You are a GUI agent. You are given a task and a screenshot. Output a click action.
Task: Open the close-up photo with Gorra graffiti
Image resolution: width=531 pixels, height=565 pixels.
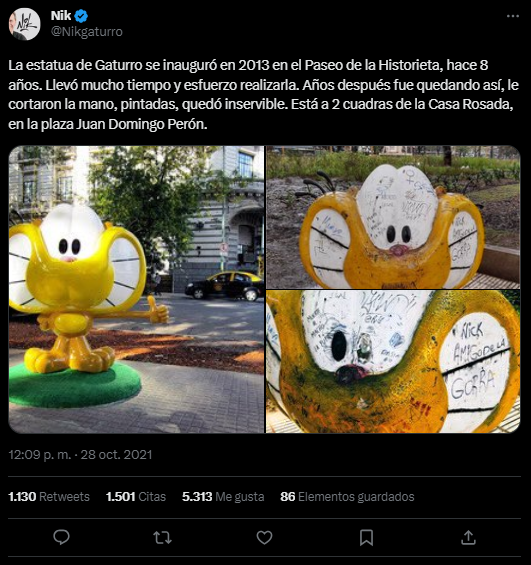[x=393, y=362]
